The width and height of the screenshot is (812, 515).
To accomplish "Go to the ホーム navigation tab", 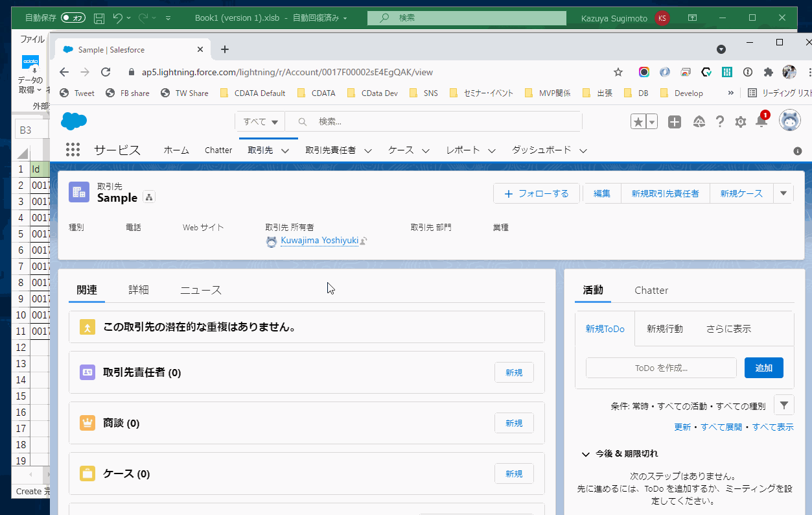I will pyautogui.click(x=176, y=150).
